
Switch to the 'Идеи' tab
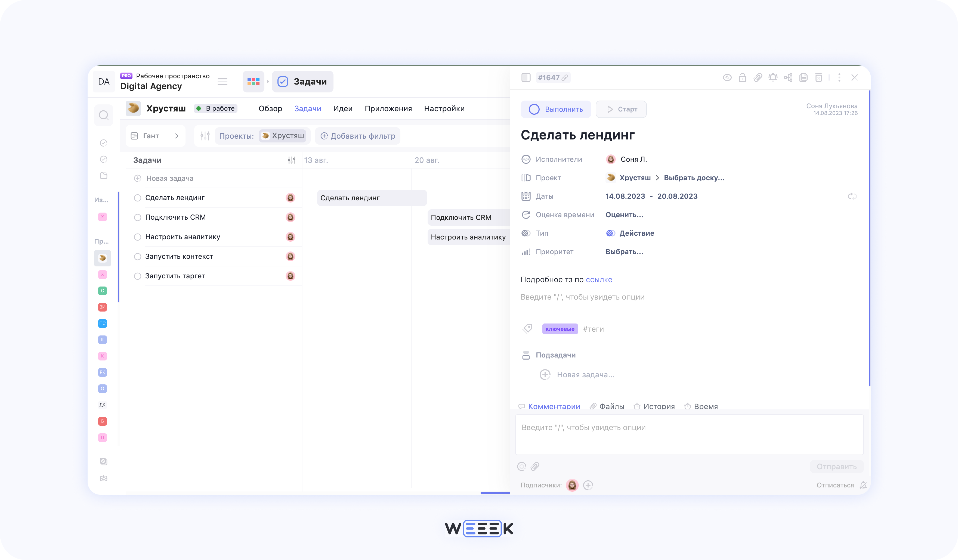[342, 108]
